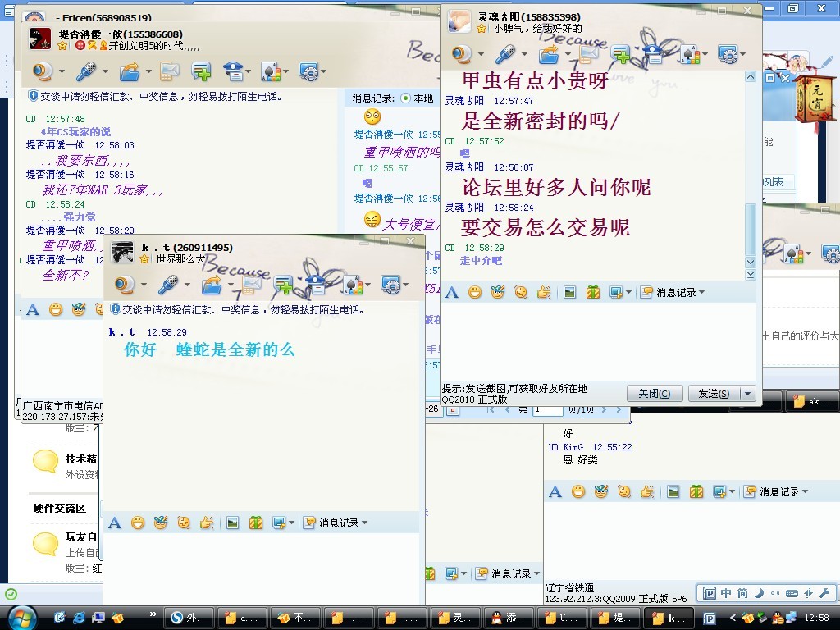Open emoticon picker in k.t window

[138, 523]
